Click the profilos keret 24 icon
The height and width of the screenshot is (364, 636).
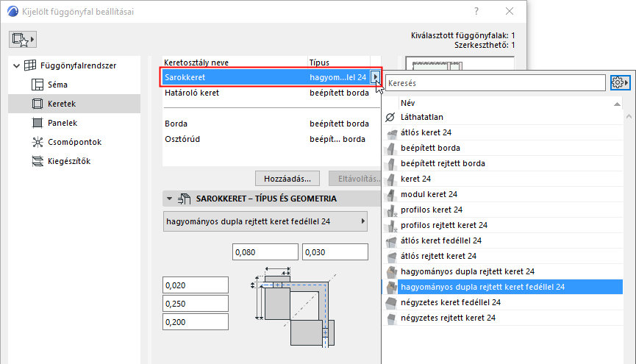391,210
